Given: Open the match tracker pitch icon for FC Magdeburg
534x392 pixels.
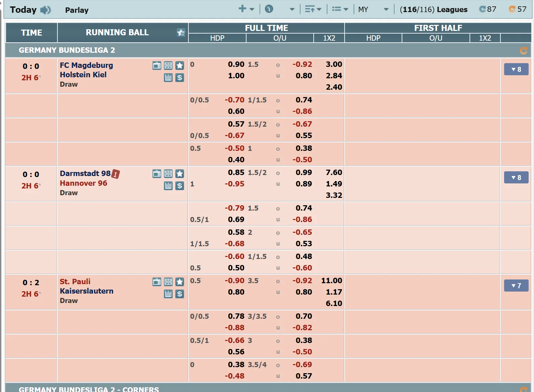Looking at the screenshot, I should click(x=168, y=66).
